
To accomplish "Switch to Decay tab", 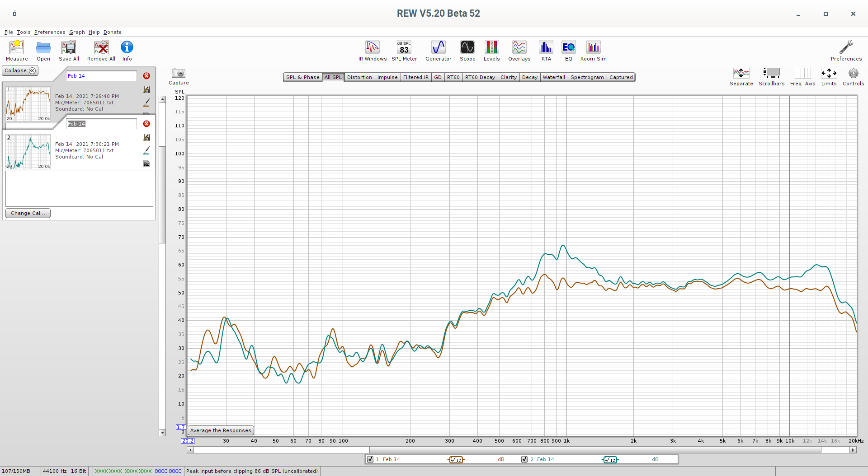I will click(529, 77).
